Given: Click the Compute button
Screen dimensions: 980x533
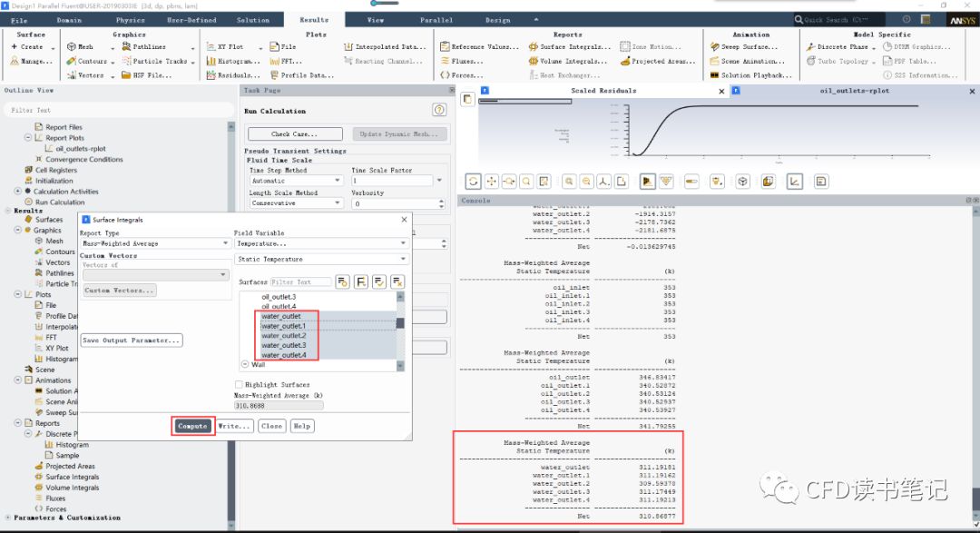Looking at the screenshot, I should (x=192, y=426).
